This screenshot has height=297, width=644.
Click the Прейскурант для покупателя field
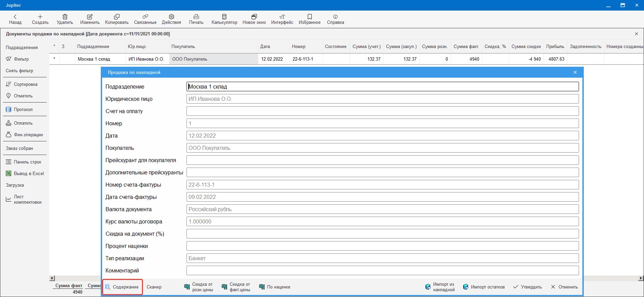pos(383,160)
